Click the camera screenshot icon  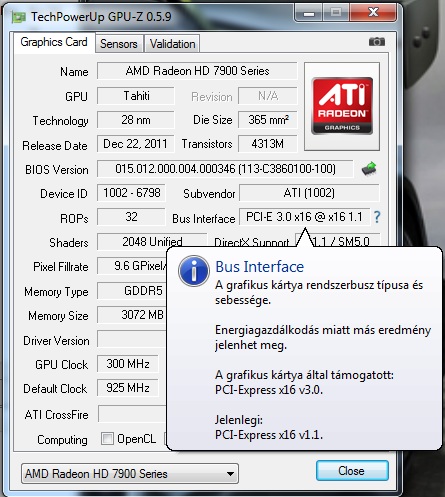pos(377,42)
